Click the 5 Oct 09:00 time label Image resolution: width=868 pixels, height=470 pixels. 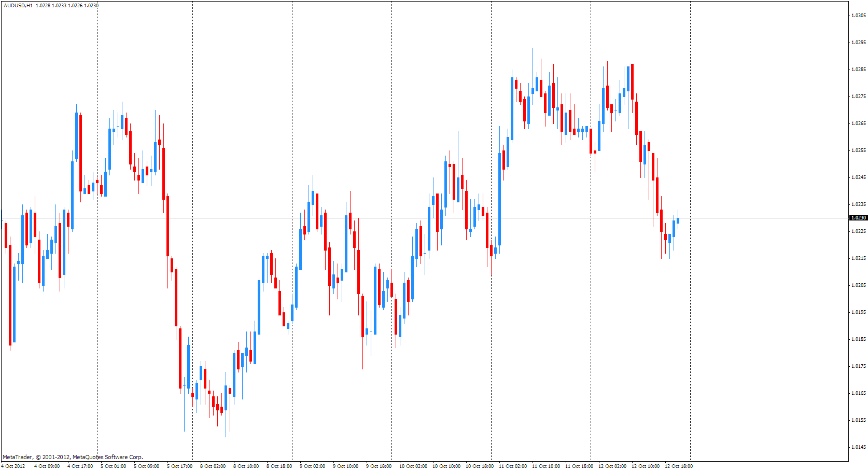coord(147,466)
